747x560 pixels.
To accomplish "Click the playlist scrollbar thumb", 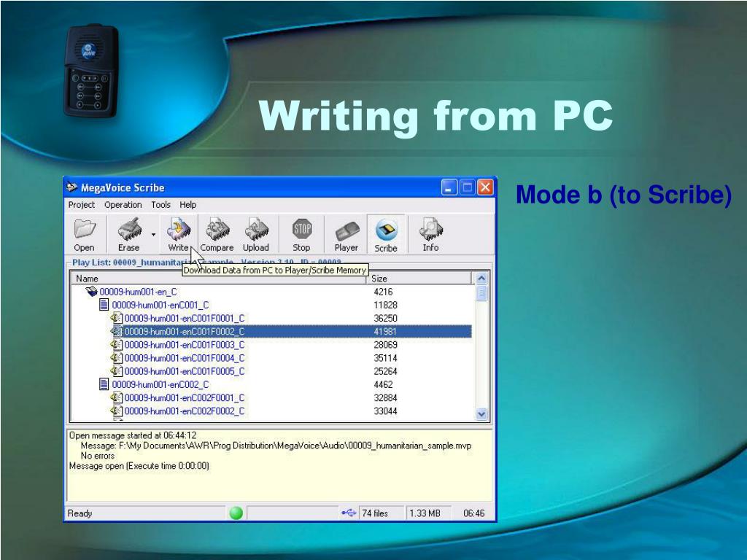I will [481, 293].
